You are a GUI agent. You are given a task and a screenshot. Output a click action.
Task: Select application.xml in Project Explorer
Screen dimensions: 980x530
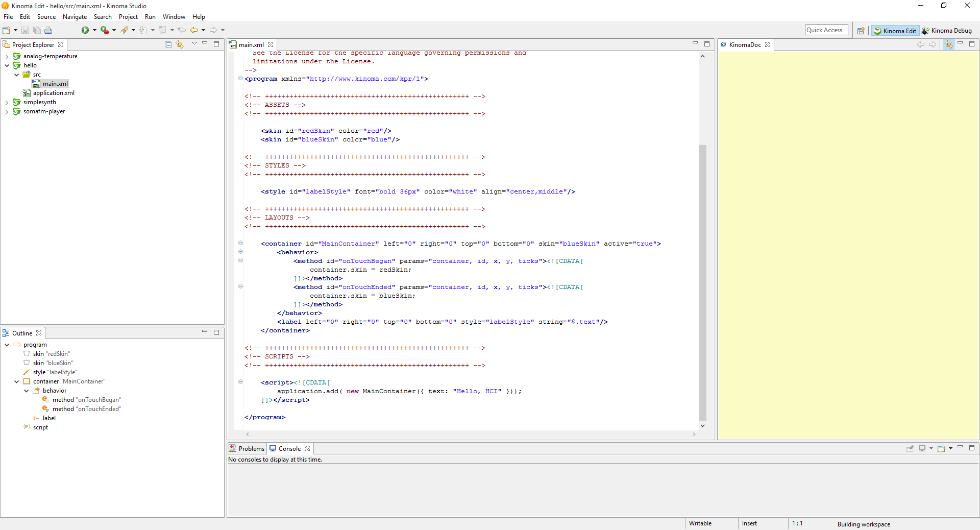tap(54, 93)
